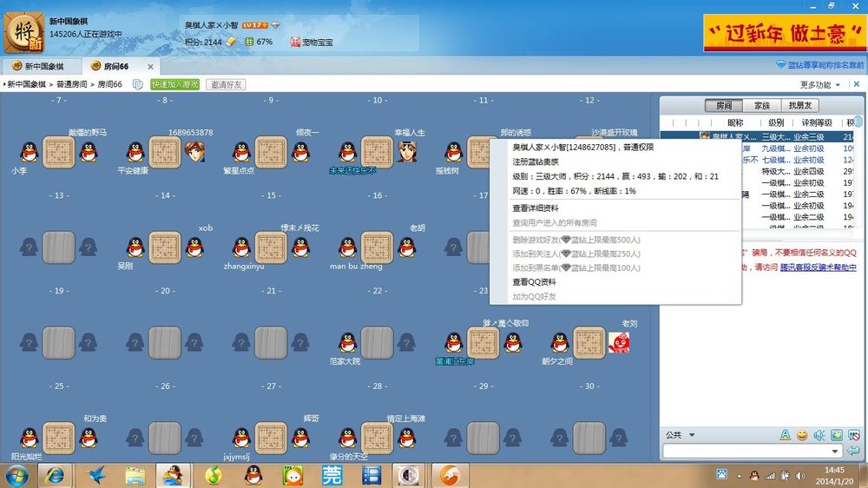This screenshot has width=868, height=488.
Task: Click the green win-rate icon beside 67%
Action: pos(250,42)
